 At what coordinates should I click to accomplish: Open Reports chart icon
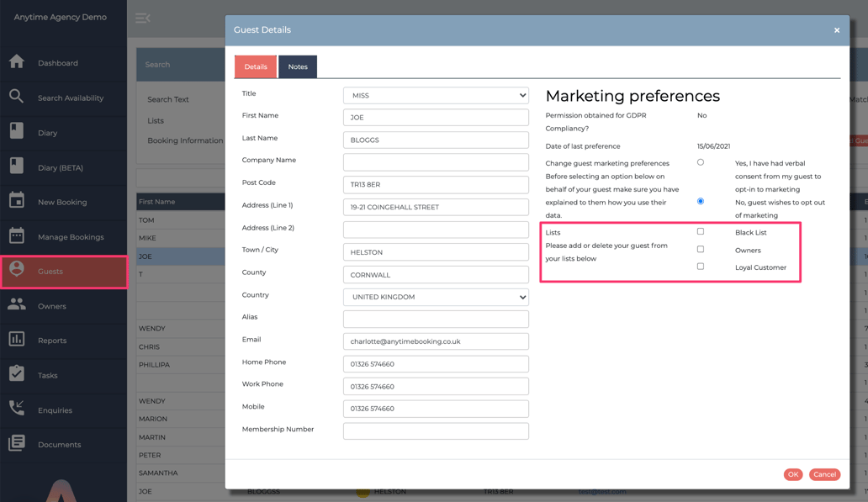click(17, 340)
